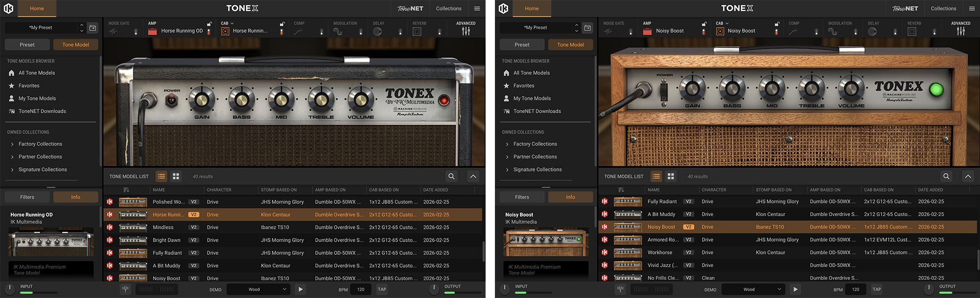Open the tuner in the Noisy Boost window
The image size is (980, 298).
click(x=620, y=289)
